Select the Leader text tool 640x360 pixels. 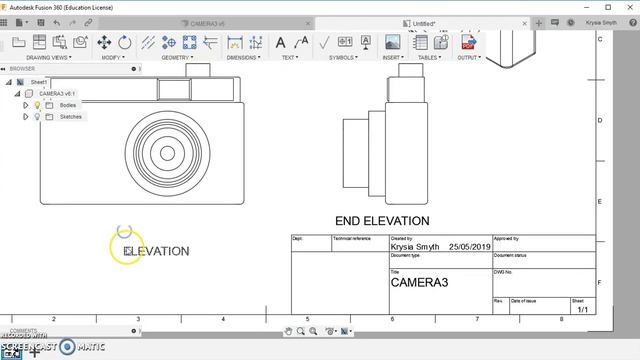click(x=301, y=42)
